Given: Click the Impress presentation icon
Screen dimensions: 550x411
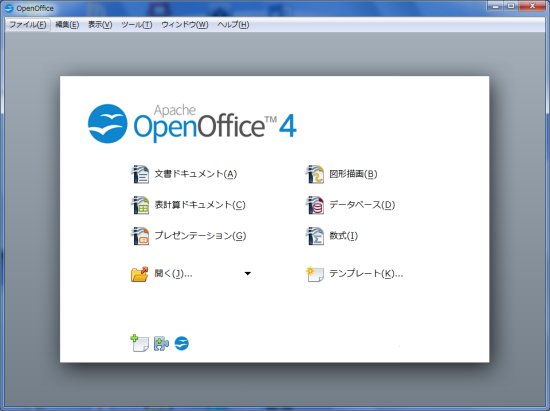Looking at the screenshot, I should tap(140, 236).
